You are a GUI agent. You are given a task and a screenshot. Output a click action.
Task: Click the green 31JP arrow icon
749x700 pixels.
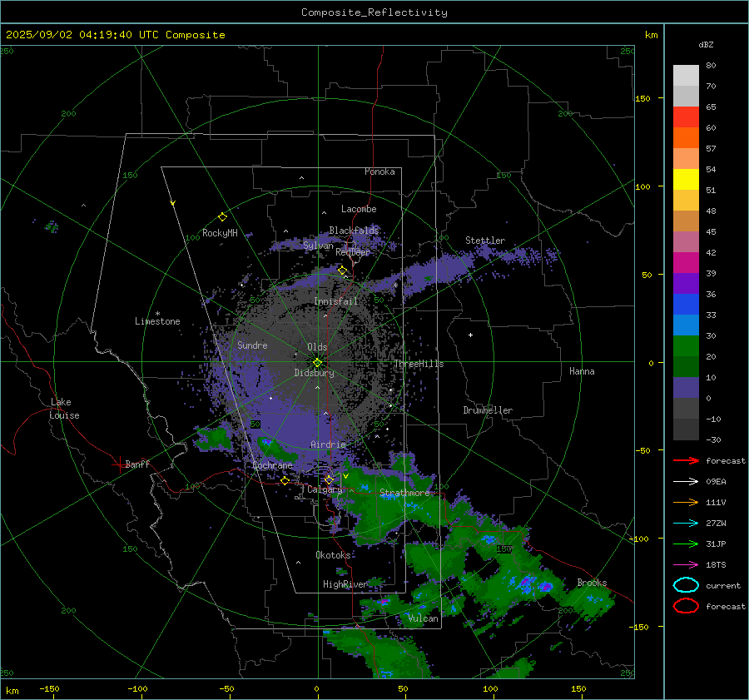pyautogui.click(x=686, y=544)
